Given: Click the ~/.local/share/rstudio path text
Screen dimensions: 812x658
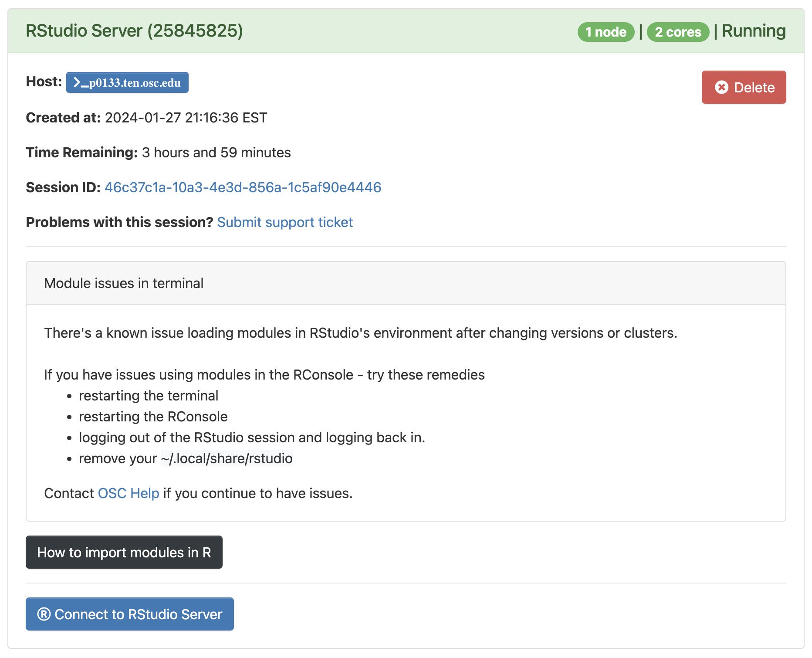Looking at the screenshot, I should pos(227,458).
